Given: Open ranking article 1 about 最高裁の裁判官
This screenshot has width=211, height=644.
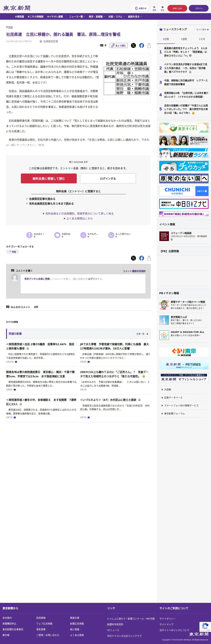Looking at the screenshot, I should tap(186, 52).
